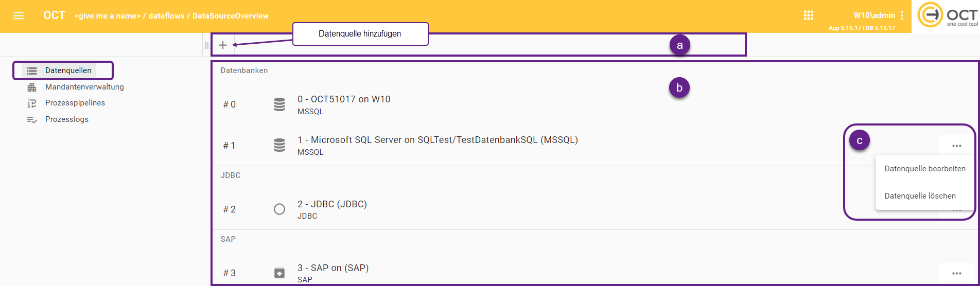Open Prozesslogs from sidebar

67,119
